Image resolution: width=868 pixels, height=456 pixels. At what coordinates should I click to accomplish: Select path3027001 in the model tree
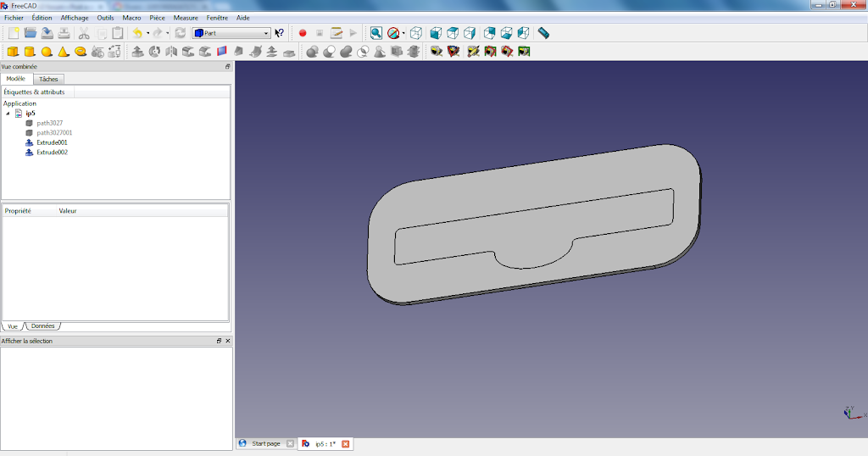pos(54,133)
